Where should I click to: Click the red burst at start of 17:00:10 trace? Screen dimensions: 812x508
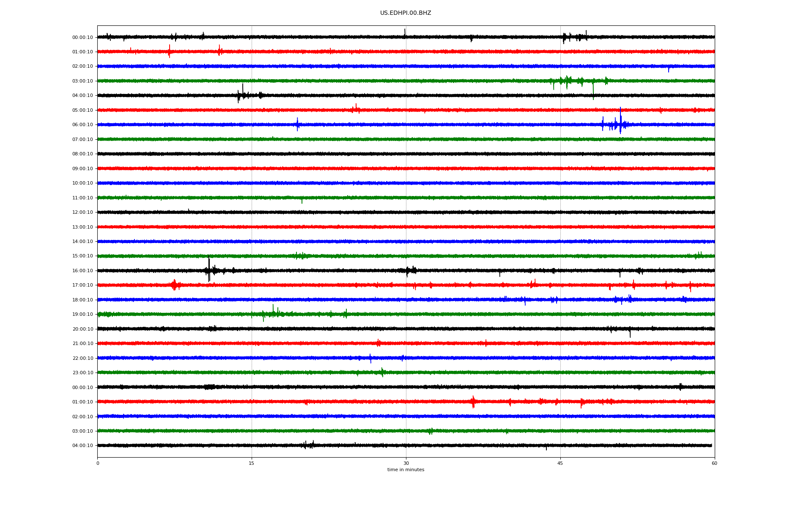click(175, 285)
